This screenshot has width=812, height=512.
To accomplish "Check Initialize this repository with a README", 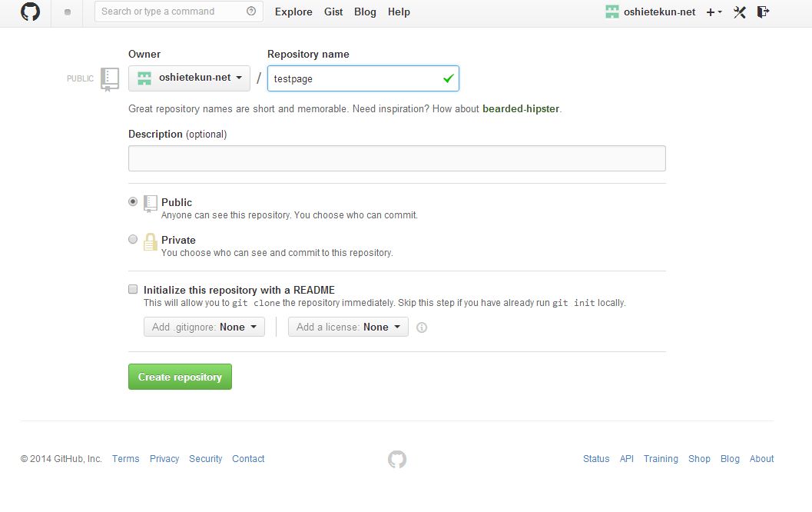I will coord(133,289).
